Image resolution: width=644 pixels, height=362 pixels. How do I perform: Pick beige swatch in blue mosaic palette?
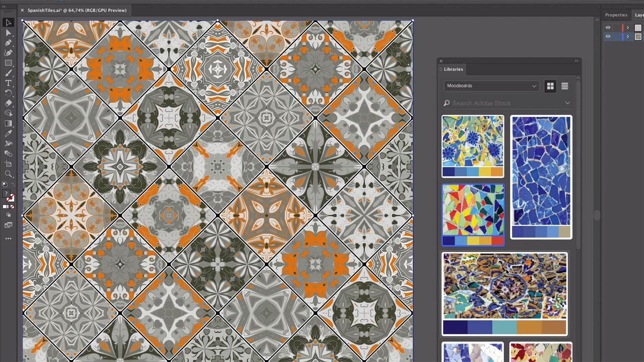(565, 232)
